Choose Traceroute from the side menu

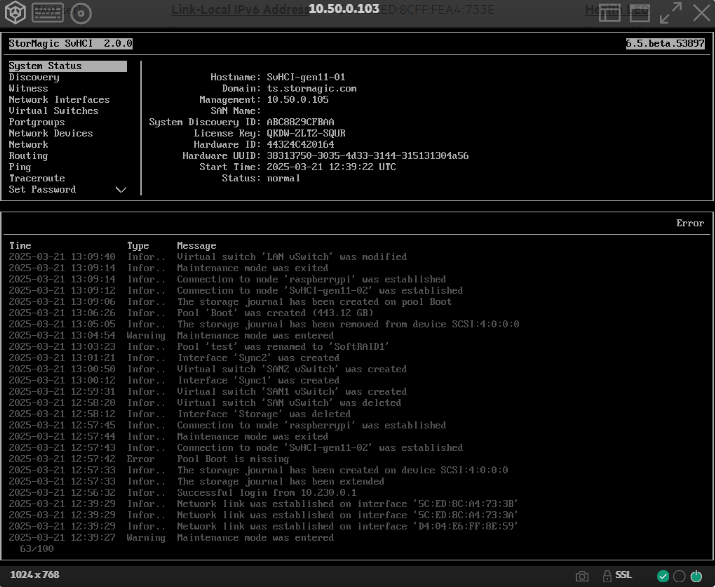[37, 178]
